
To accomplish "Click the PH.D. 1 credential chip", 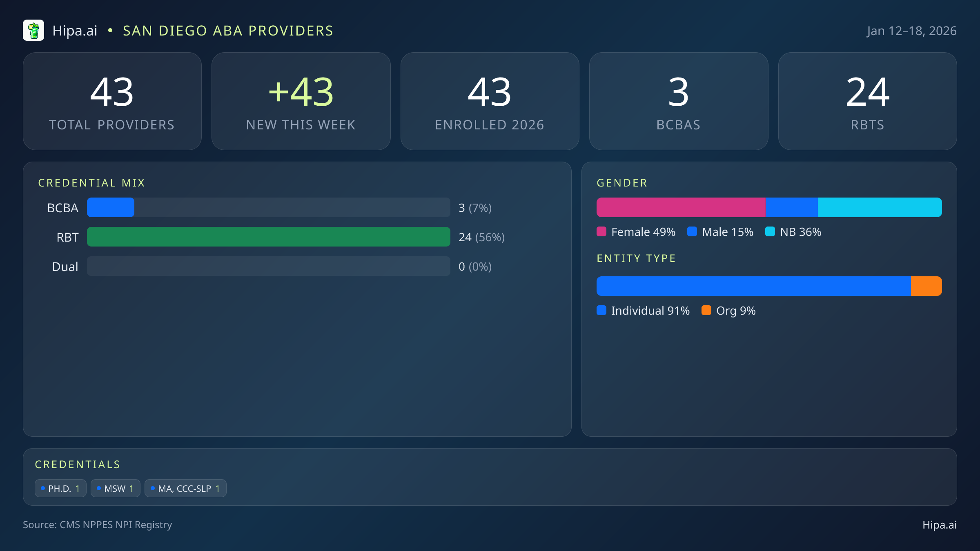I will (x=60, y=488).
